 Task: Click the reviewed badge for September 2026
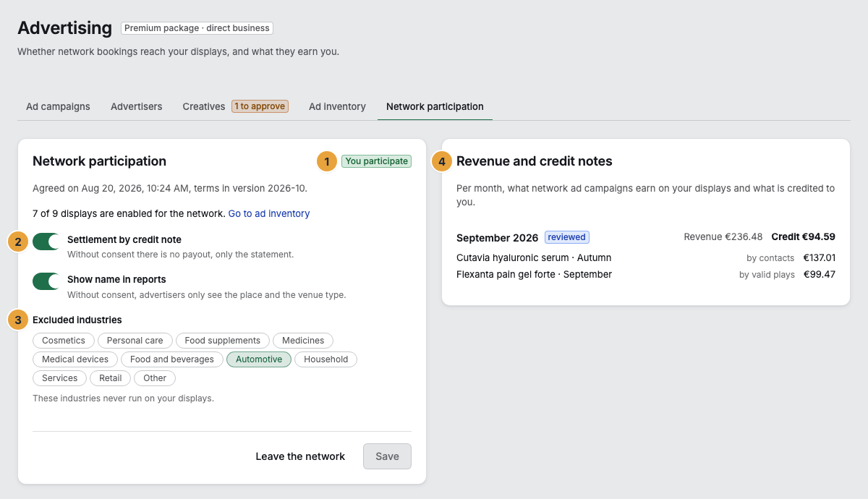coord(567,237)
